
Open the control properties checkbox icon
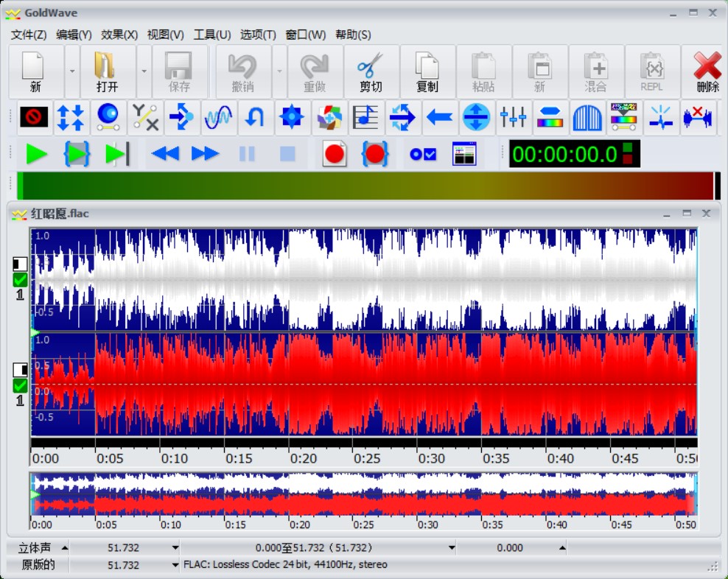pyautogui.click(x=423, y=154)
